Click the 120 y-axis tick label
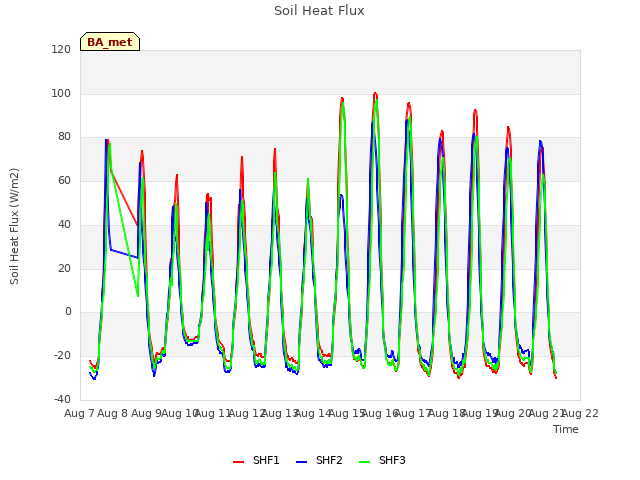This screenshot has height=480, width=640. click(61, 49)
